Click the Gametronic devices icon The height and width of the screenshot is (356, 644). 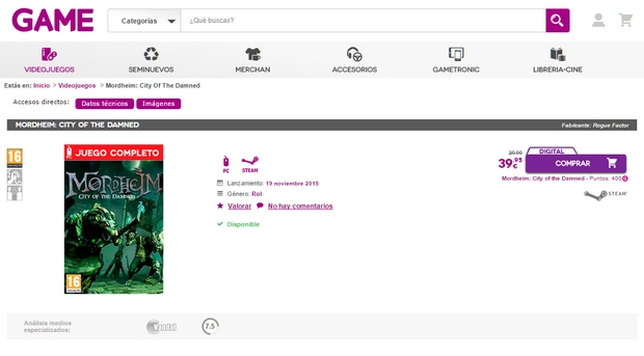(456, 54)
